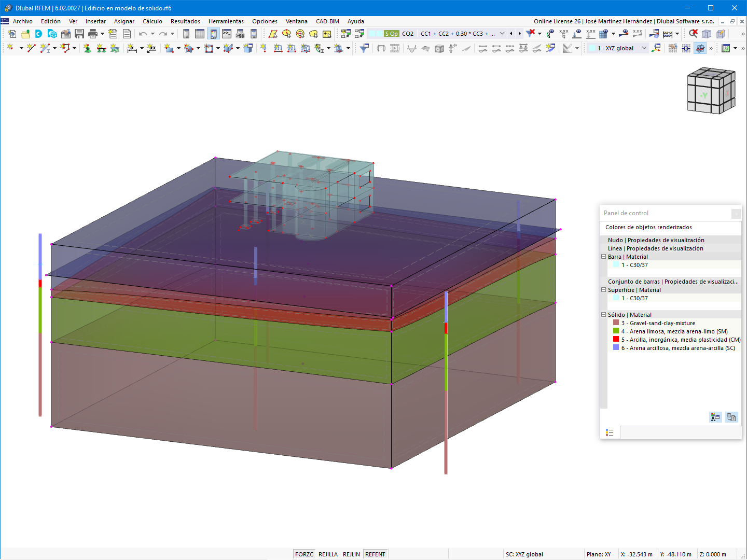Screen dimensions: 747x560
Task: Click the new node star icon
Action: [x=10, y=48]
